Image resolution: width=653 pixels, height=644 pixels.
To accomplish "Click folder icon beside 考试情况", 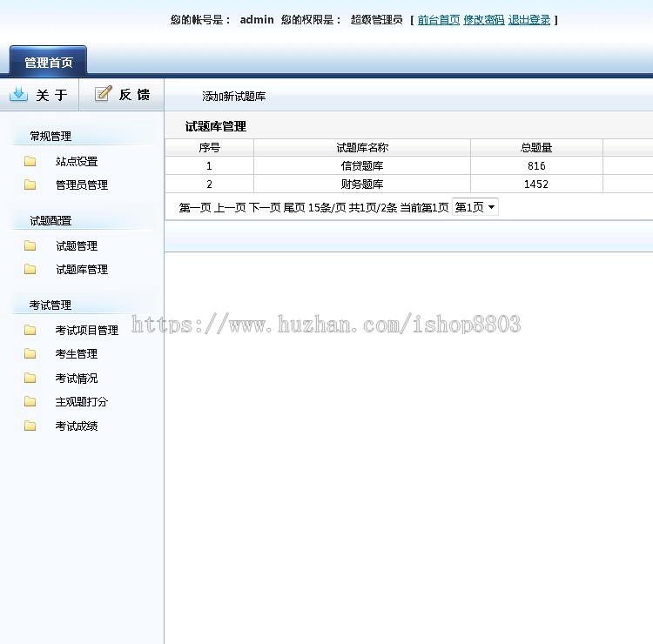I will point(30,378).
